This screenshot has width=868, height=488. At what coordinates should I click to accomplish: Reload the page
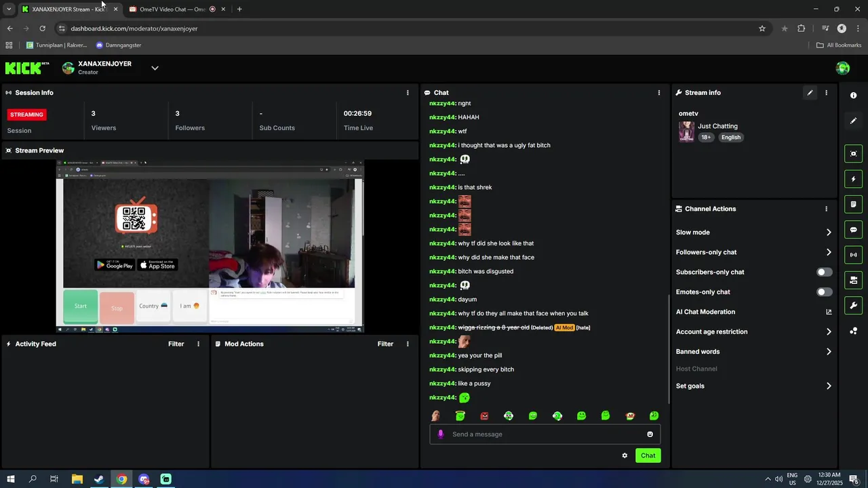click(x=42, y=28)
